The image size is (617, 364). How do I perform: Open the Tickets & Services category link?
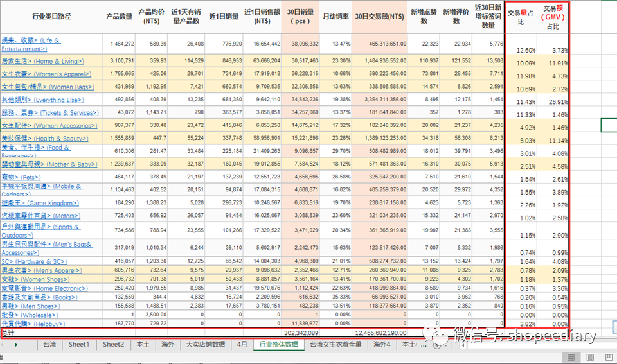click(x=49, y=113)
